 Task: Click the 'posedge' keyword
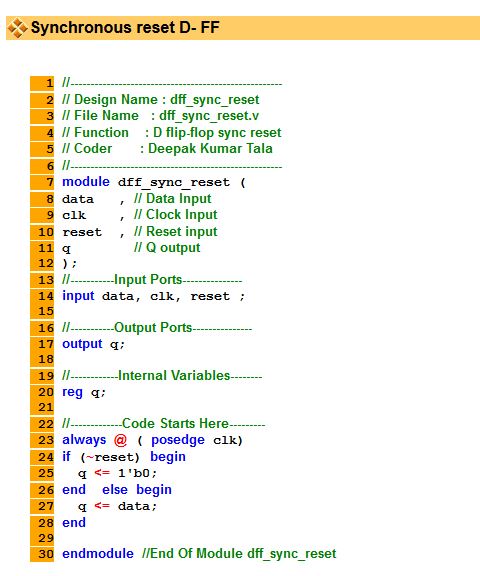(178, 440)
